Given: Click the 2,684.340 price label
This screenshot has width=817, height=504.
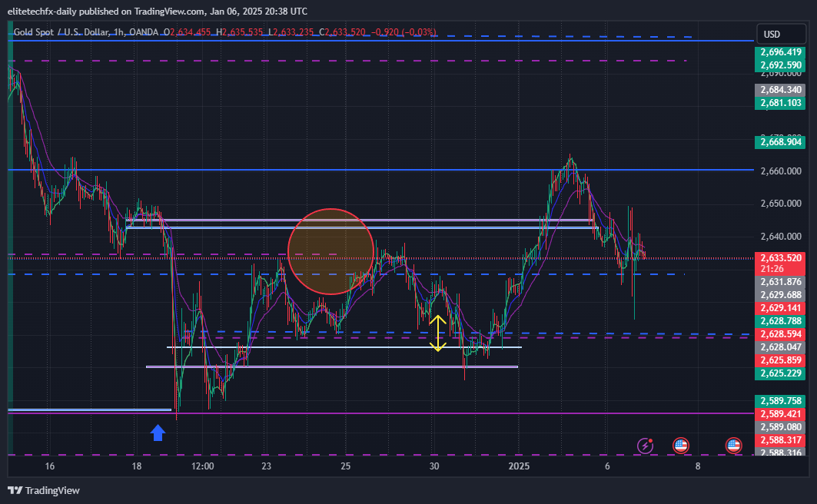Looking at the screenshot, I should point(781,90).
